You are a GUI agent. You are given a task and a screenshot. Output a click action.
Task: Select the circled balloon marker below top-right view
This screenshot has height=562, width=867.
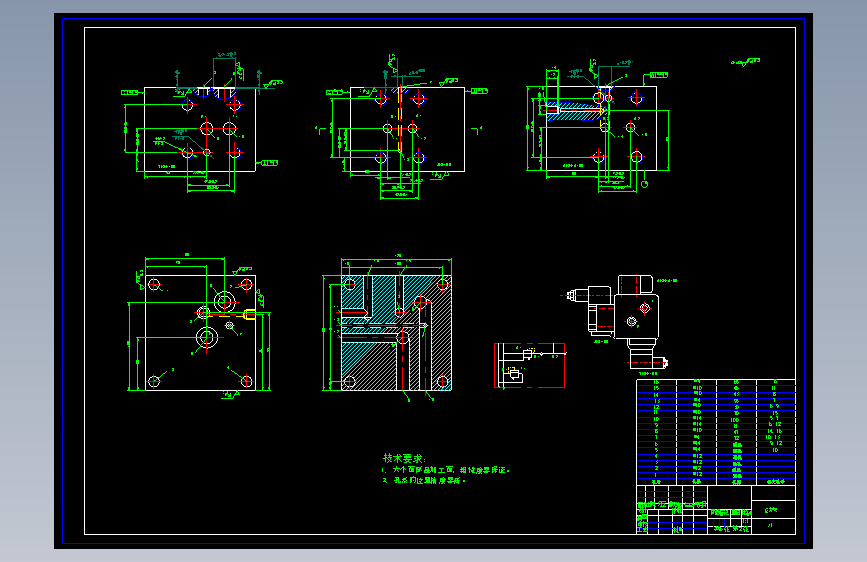(x=644, y=184)
